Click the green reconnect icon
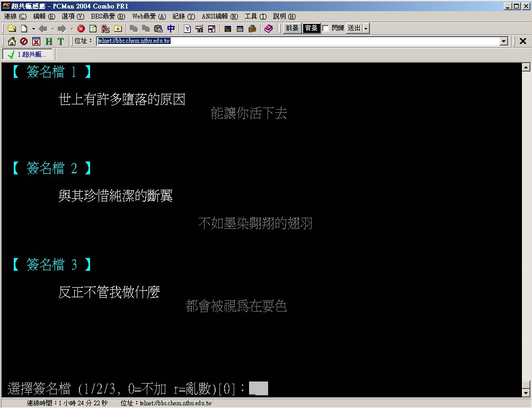Screen dimensions: 532x408 click(x=93, y=29)
